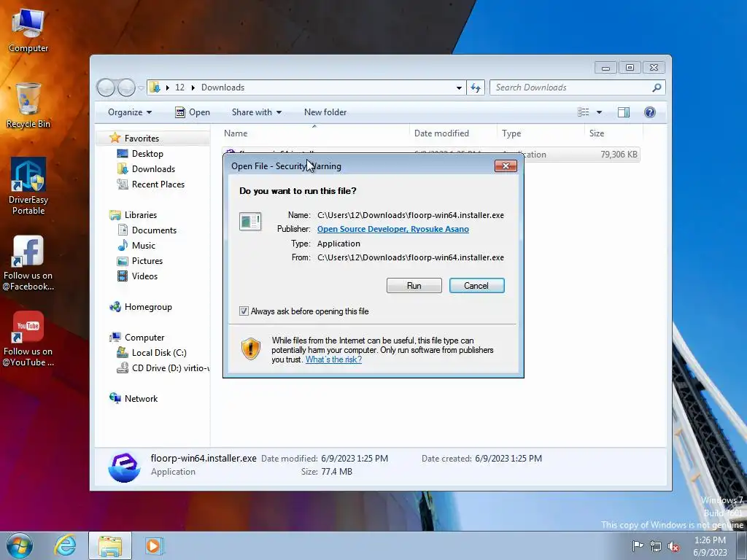Click the muted volume tray icon
747x560 pixels.
[673, 546]
